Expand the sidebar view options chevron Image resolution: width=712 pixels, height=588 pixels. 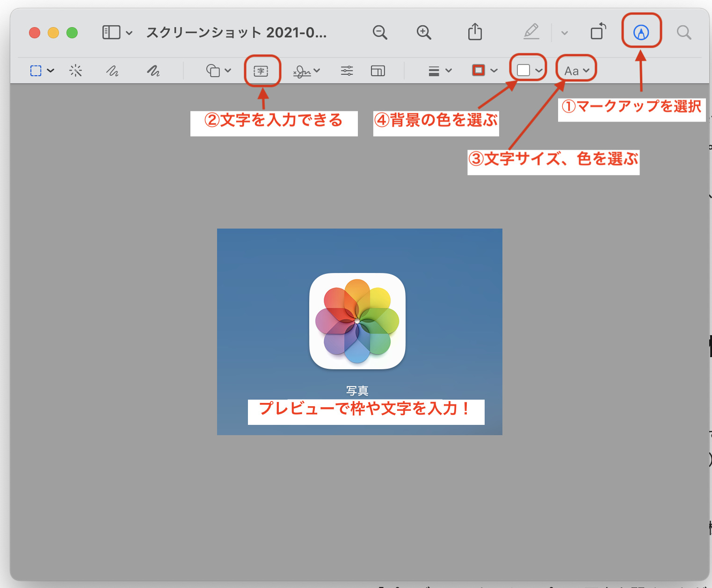(130, 33)
